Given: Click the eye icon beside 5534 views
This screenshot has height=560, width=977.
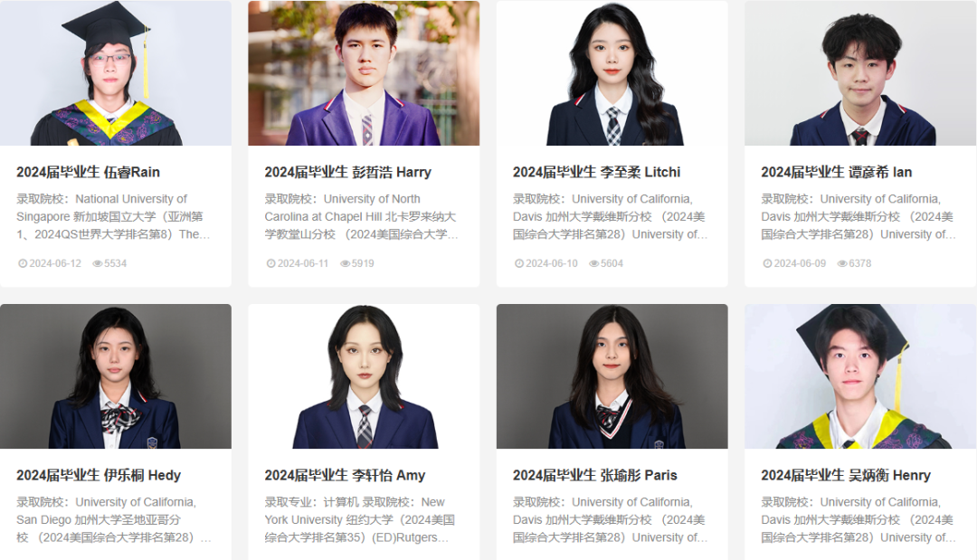Looking at the screenshot, I should [x=97, y=263].
